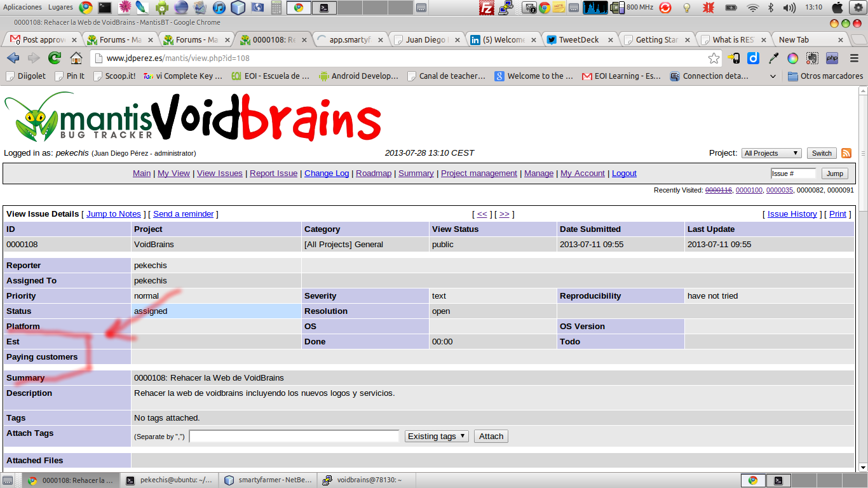Screen dimensions: 868x488
Task: Expand the bookmarks bar overflow chevron
Action: [773, 76]
